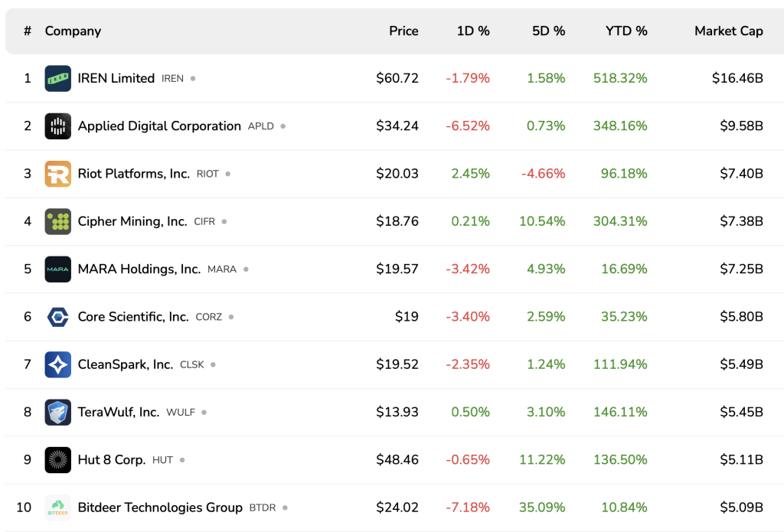Click the Applied Digital Corporation logo icon
Screen dimensions: 784x532
tap(58, 126)
